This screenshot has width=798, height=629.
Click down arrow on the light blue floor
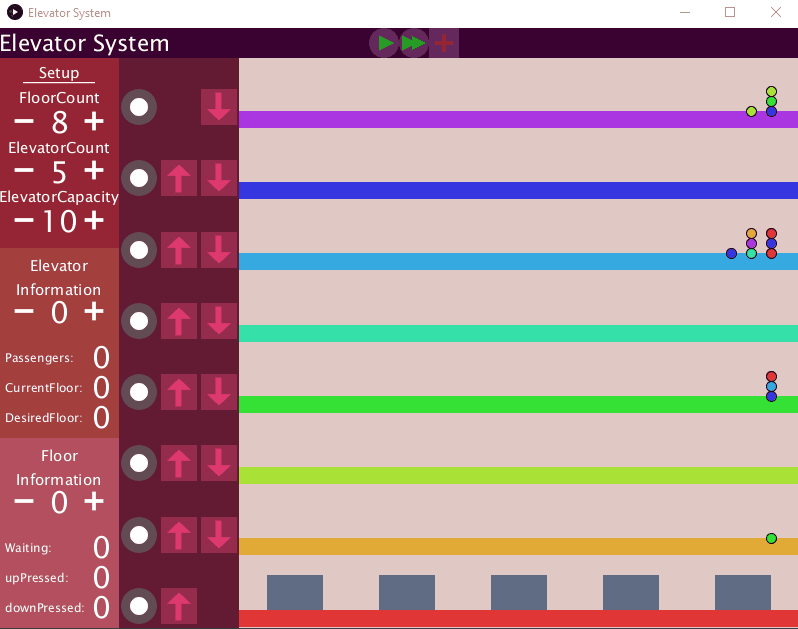point(219,250)
